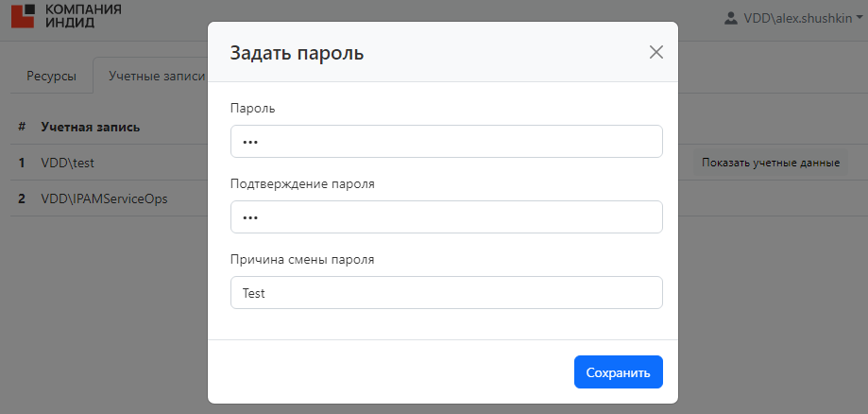This screenshot has height=414, width=868.
Task: Click the Задать пароль dialog title
Action: (298, 53)
